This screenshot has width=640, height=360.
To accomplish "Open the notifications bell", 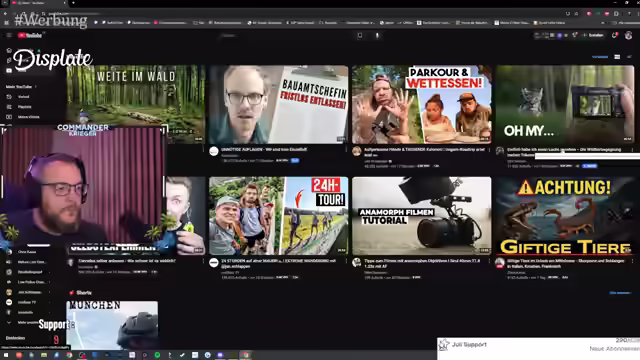I will 614,36.
